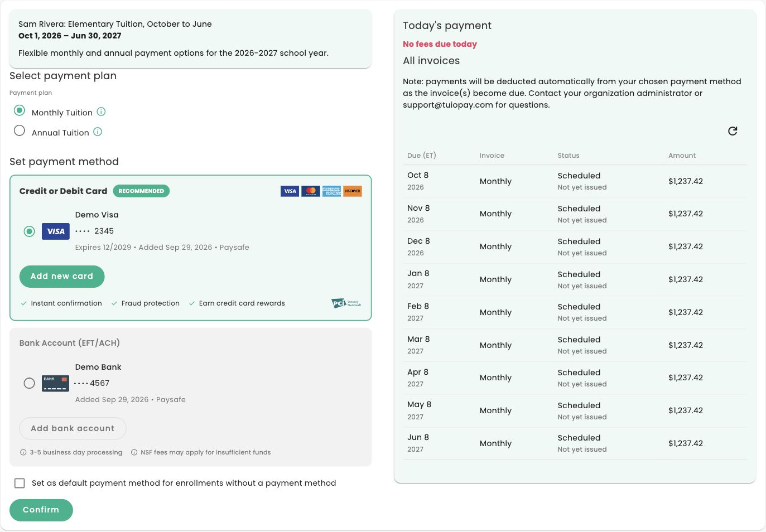Image resolution: width=766 pixels, height=532 pixels.
Task: Click Monthly in the Feb 8 row
Action: tap(495, 312)
